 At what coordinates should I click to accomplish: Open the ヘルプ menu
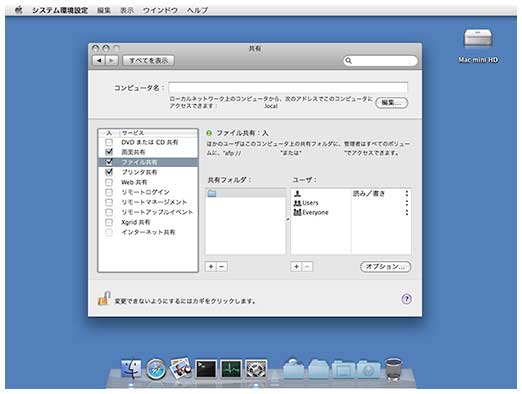coord(197,10)
